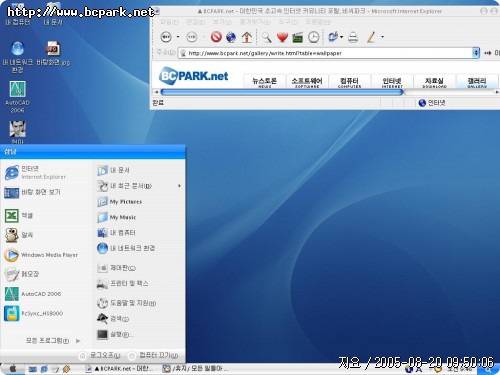Image resolution: width=500 pixels, height=375 pixels.
Task: Stop page loading with the red Stop icon
Action: click(x=216, y=37)
